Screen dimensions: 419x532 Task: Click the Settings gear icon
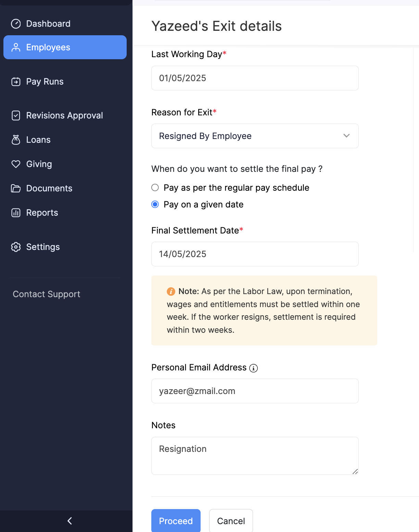[x=16, y=247]
